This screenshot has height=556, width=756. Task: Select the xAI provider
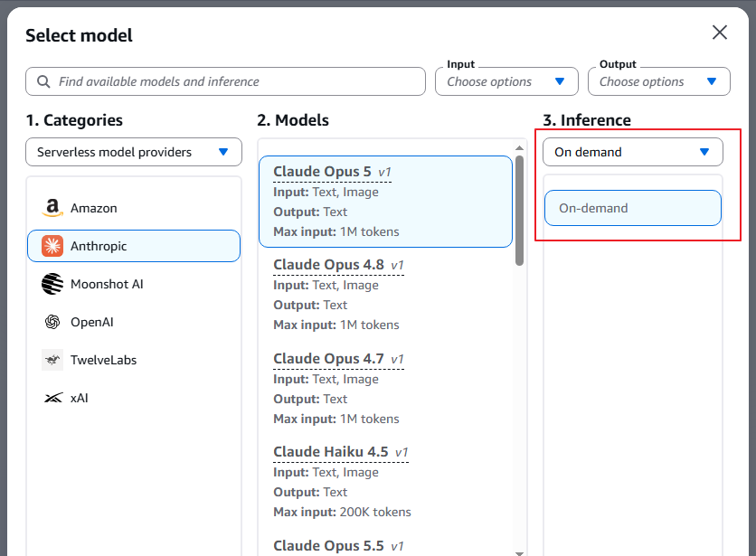[x=134, y=399]
